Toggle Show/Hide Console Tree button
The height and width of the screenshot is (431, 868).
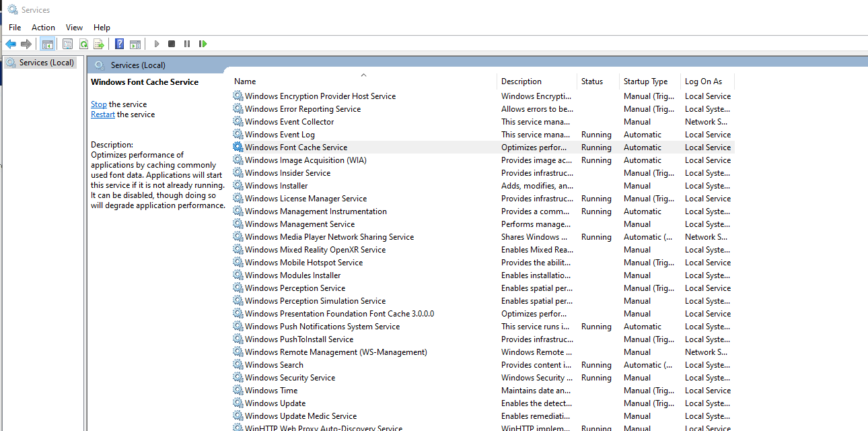(x=48, y=44)
